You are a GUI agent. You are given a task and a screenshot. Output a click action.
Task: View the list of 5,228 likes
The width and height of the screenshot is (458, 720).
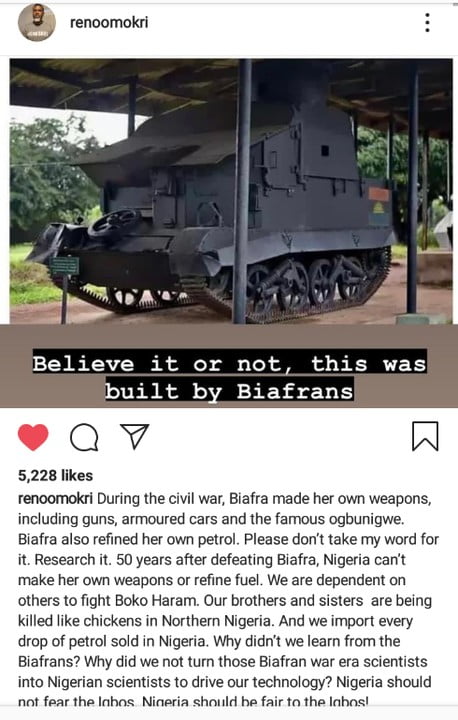pyautogui.click(x=55, y=475)
